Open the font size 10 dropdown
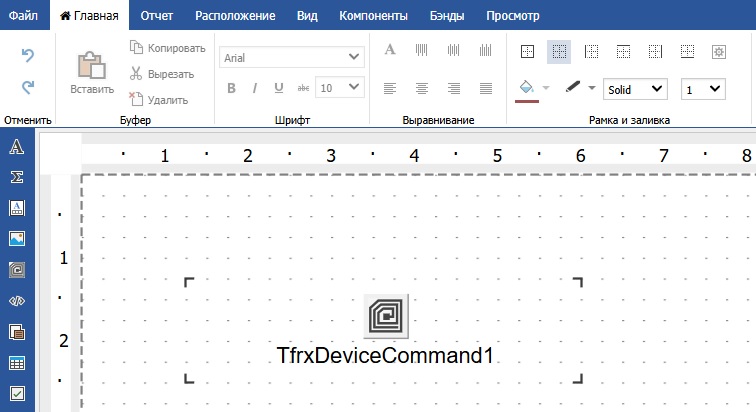756x412 pixels. tap(339, 88)
